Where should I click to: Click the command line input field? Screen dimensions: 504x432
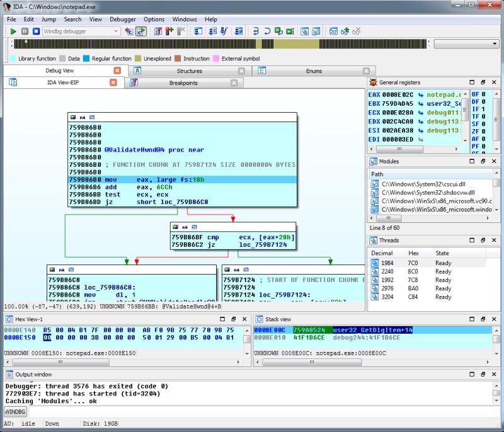tap(264, 411)
